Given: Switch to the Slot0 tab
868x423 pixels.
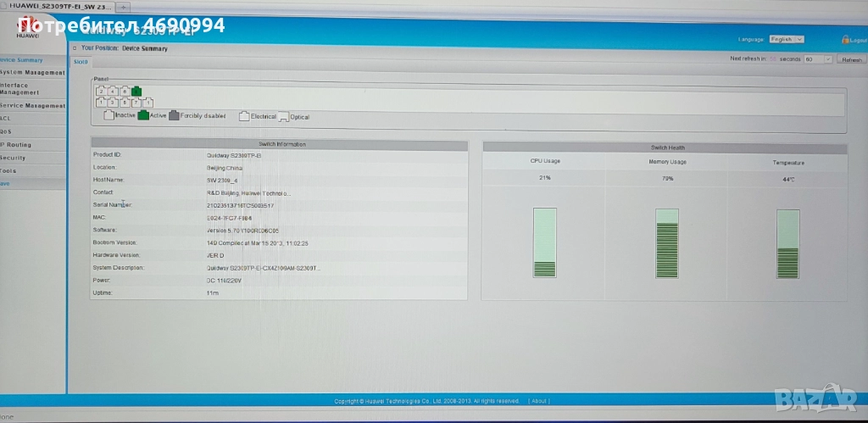Looking at the screenshot, I should [81, 62].
